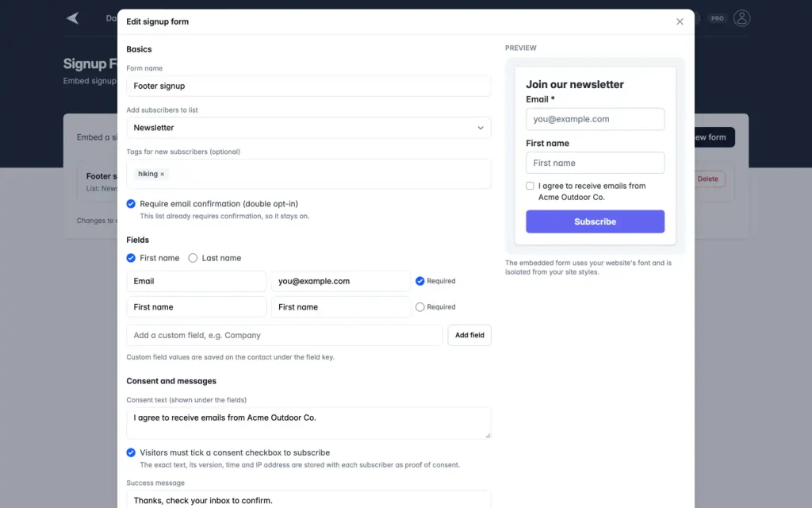Click the Add a custom field input
The height and width of the screenshot is (508, 812).
(285, 336)
